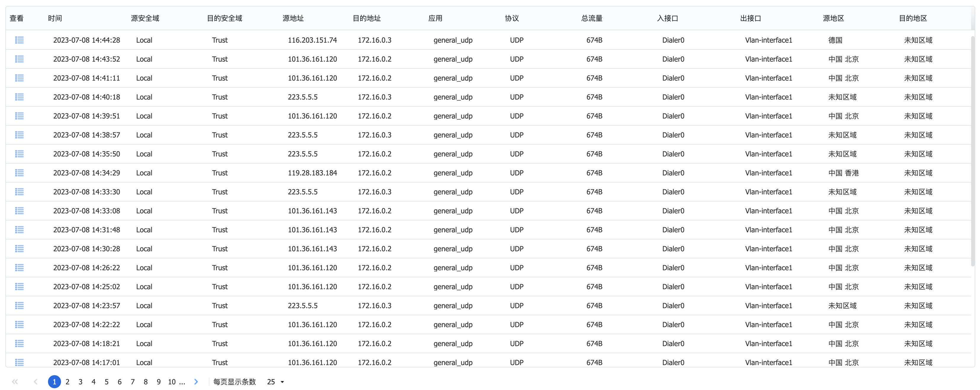Viewport: 980px width, 390px height.
Task: Click the 总流量 column header
Action: [592, 18]
